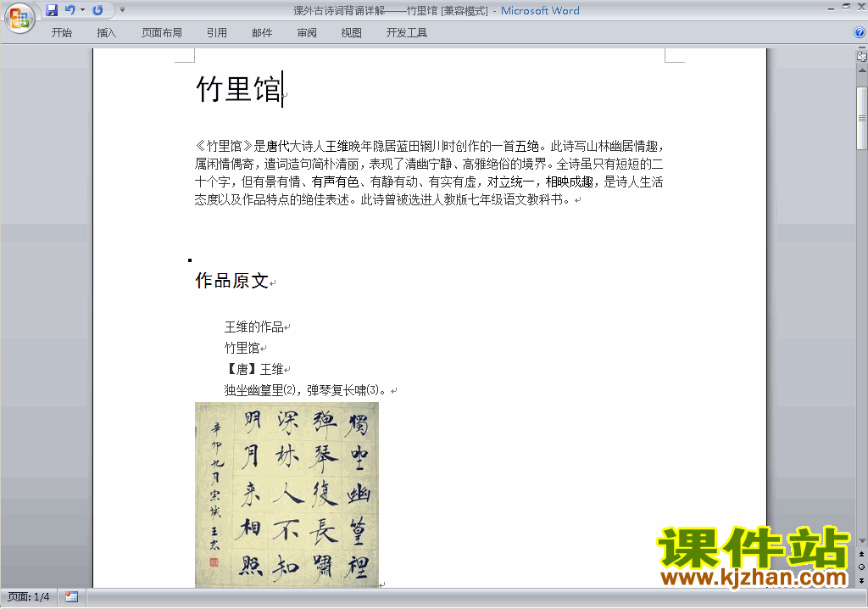Click the 作品原文 section heading

(232, 281)
